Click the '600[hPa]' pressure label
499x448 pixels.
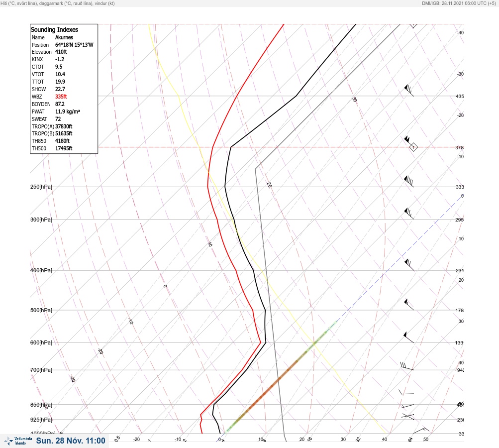tap(41, 342)
